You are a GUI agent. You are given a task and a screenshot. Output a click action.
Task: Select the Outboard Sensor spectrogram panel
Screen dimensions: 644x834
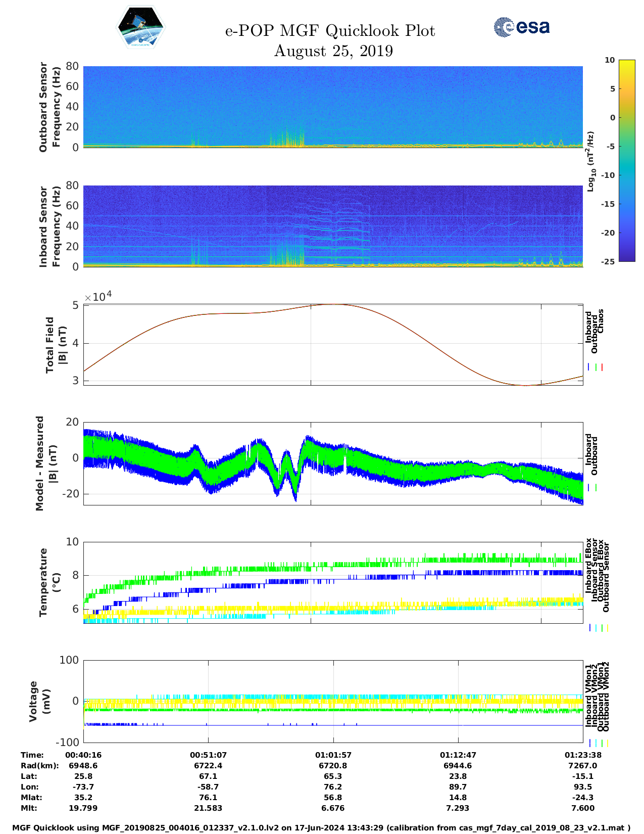[x=333, y=106]
